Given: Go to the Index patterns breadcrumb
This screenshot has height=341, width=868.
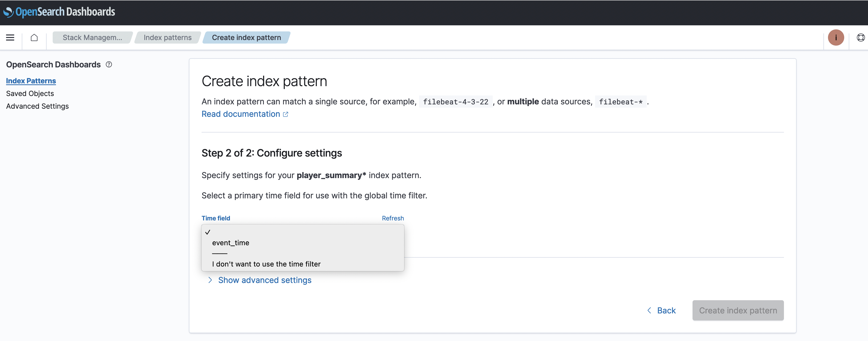Looking at the screenshot, I should [x=167, y=37].
